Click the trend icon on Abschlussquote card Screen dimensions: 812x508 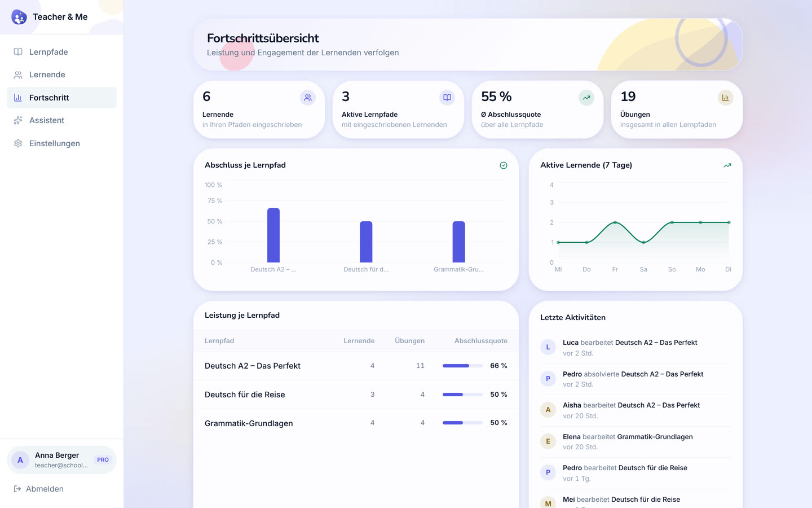point(586,98)
